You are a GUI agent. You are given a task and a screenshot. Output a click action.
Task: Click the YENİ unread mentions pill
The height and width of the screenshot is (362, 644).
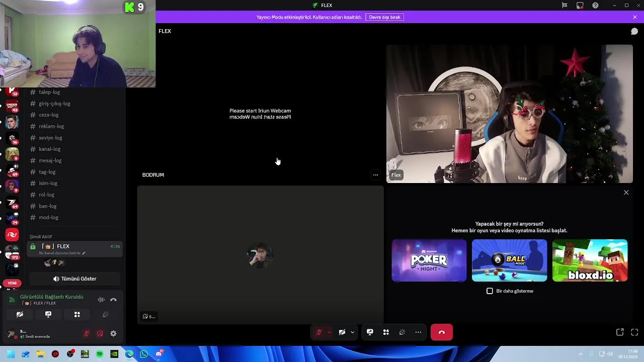pos(12,283)
